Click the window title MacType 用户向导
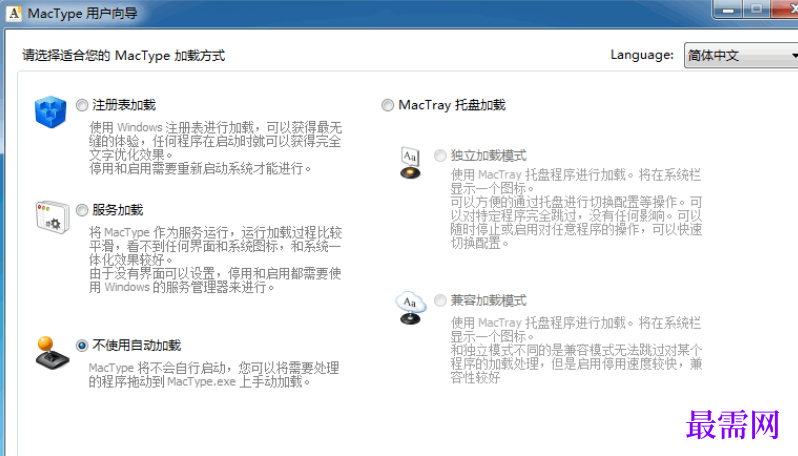This screenshot has width=798, height=456. 82,13
